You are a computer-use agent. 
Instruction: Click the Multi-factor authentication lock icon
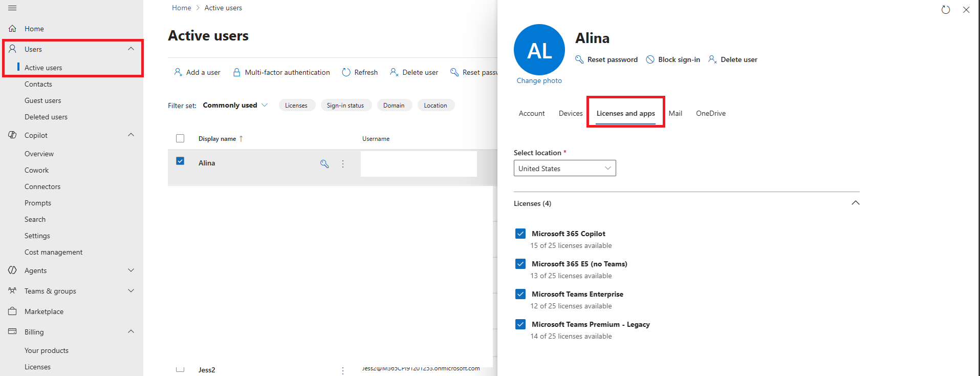237,72
